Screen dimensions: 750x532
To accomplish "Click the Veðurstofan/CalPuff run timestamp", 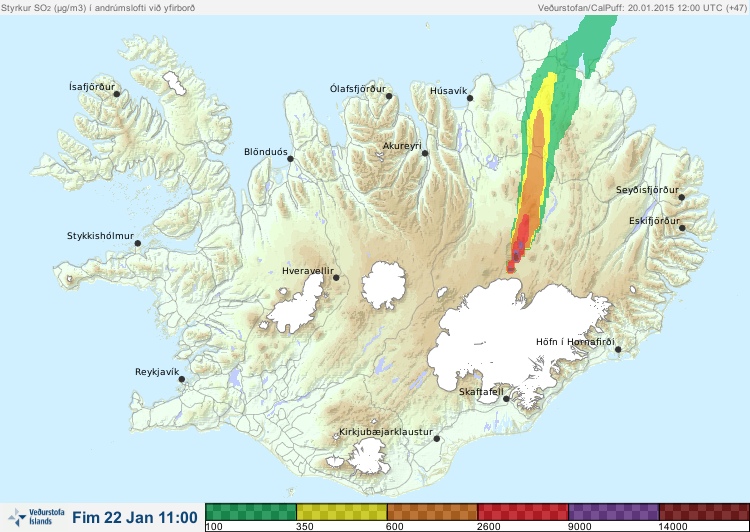I will click(641, 8).
